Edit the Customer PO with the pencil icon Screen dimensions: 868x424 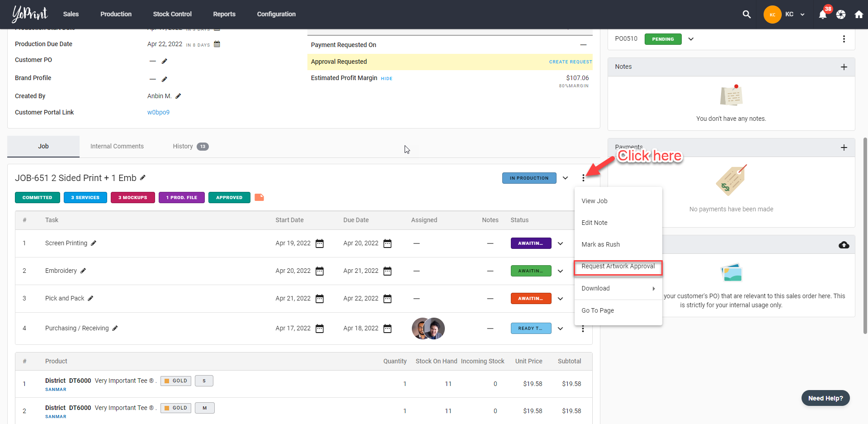click(165, 61)
